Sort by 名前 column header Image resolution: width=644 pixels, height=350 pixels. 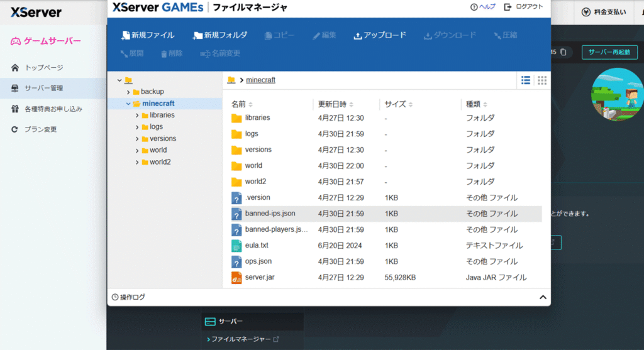click(242, 104)
